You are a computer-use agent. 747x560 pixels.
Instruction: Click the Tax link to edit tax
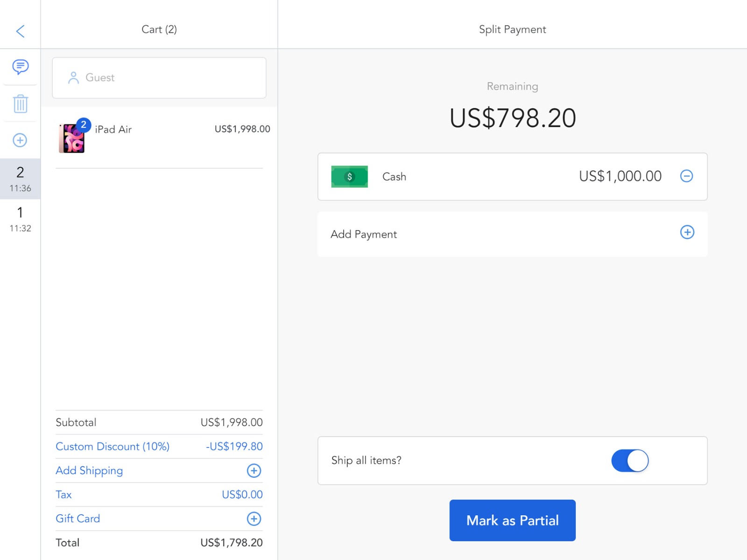pyautogui.click(x=63, y=494)
